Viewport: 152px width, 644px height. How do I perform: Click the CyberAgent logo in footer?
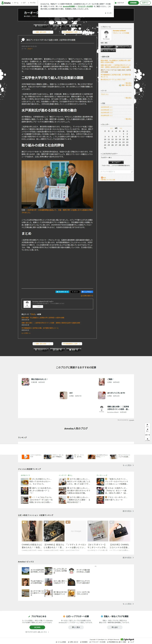pyautogui.click(x=127, y=640)
